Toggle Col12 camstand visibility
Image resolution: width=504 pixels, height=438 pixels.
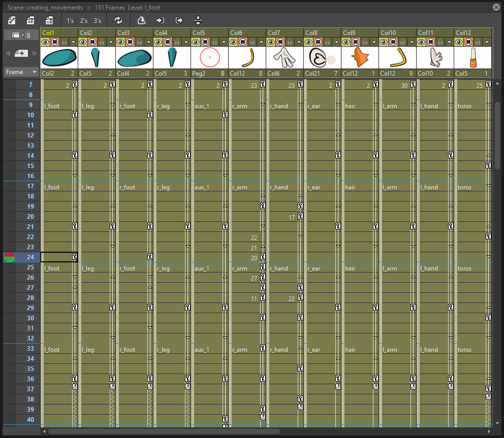pos(468,42)
